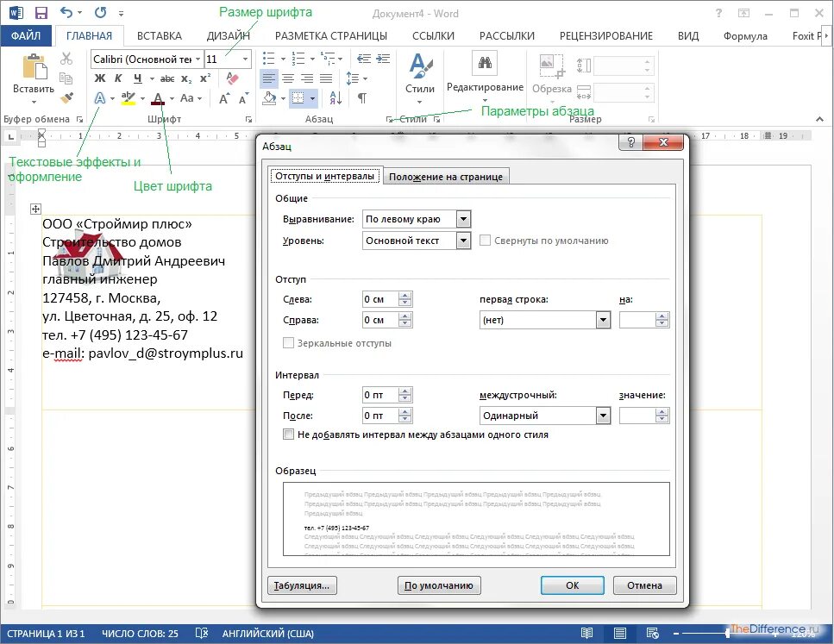Viewport: 834px width, 644px height.
Task: Click Слева indent input field
Action: [380, 299]
